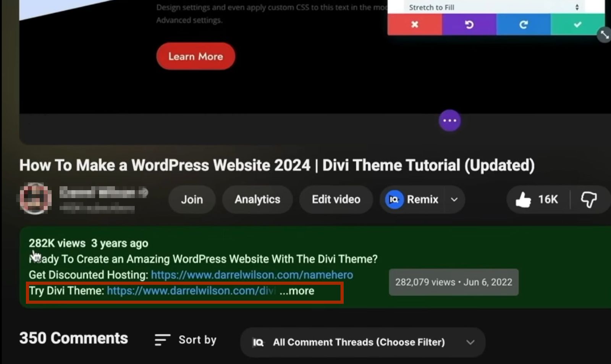Screen dimensions: 611x364
Task: Click the green checkmark save button
Action: [577, 24]
